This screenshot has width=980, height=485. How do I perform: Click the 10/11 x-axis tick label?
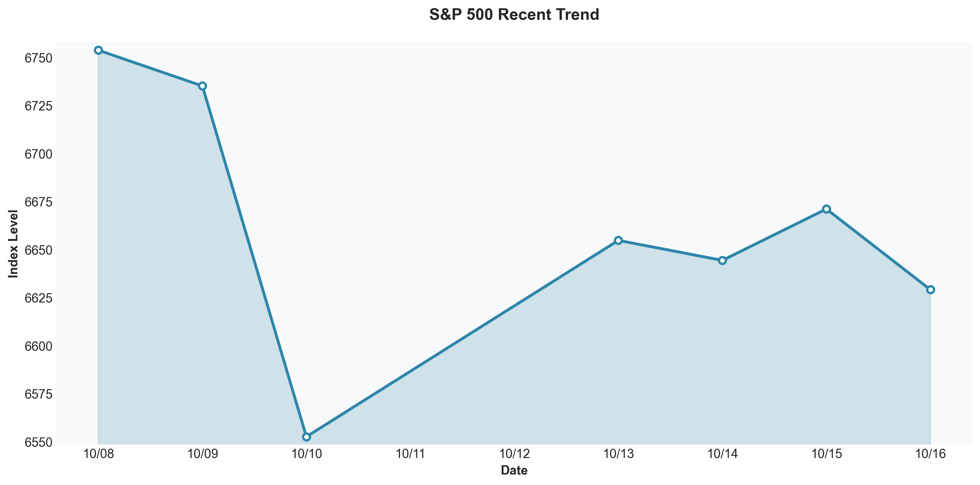point(410,454)
